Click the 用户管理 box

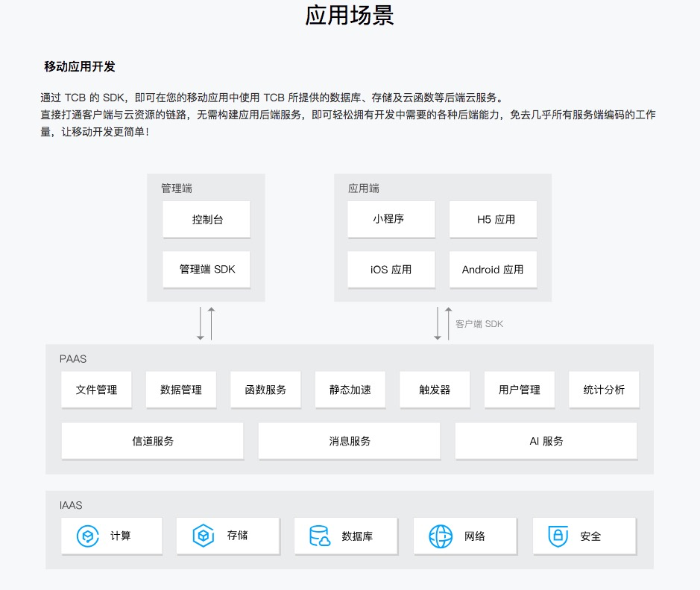click(519, 390)
